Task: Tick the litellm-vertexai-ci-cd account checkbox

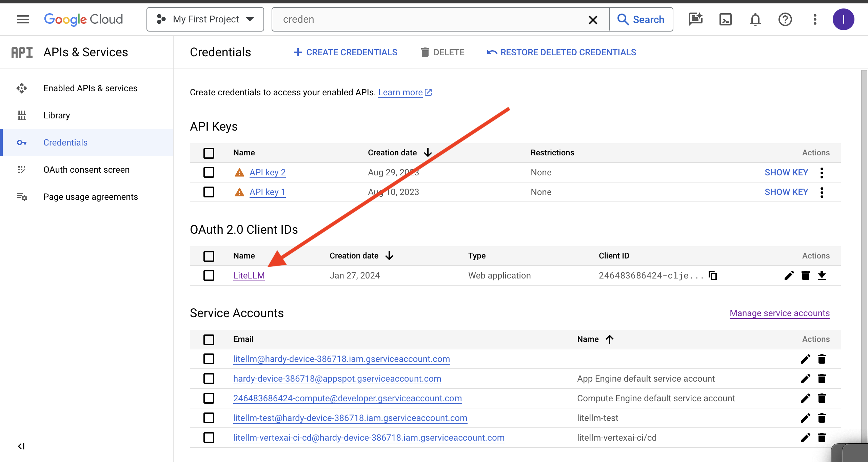Action: pos(209,438)
